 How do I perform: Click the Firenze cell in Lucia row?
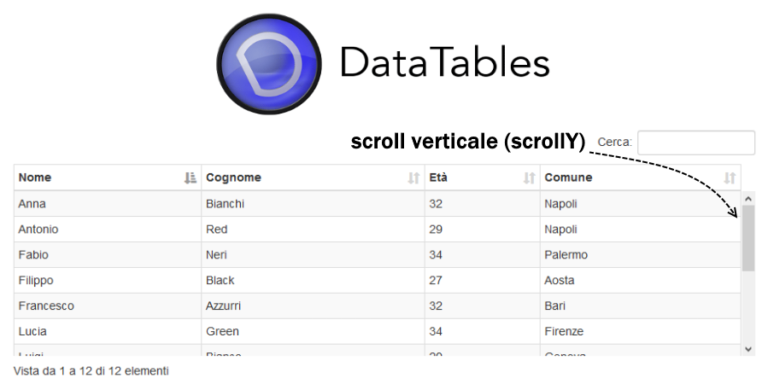(x=640, y=331)
